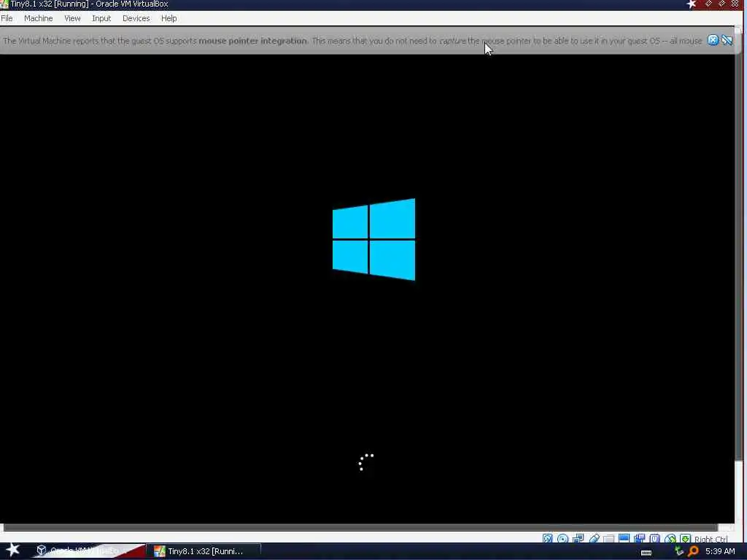Open the Machine menu
This screenshot has width=747, height=560.
click(38, 18)
